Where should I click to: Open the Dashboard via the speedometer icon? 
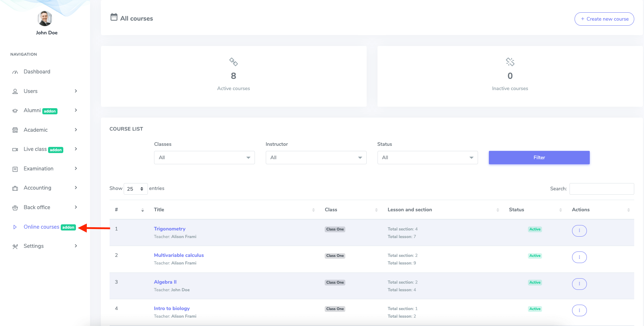tap(15, 71)
